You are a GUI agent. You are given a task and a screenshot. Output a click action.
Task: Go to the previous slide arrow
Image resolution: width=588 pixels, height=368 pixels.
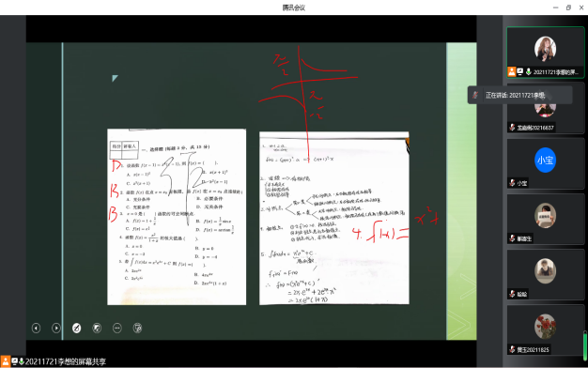(36, 329)
